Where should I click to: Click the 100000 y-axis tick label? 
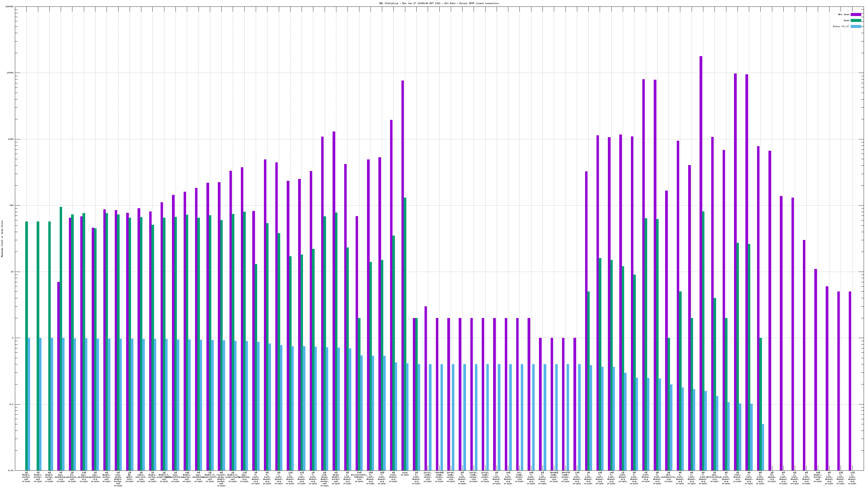pyautogui.click(x=10, y=7)
